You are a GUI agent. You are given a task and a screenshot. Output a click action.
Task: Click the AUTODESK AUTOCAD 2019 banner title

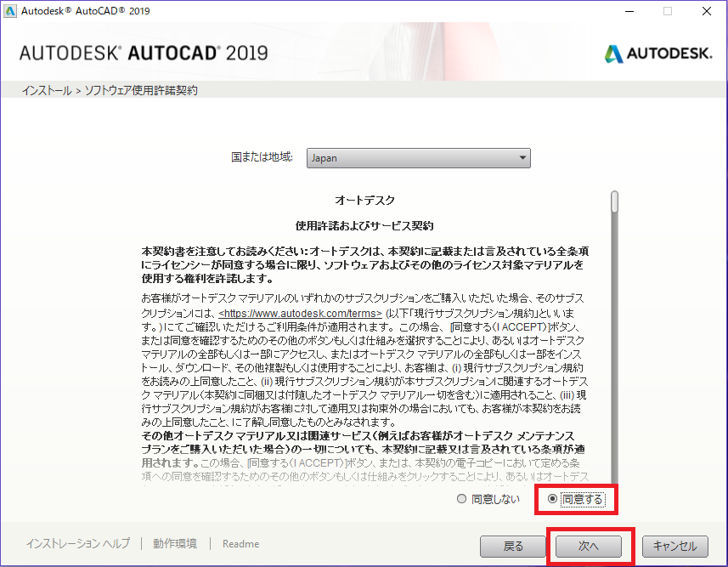pos(144,53)
